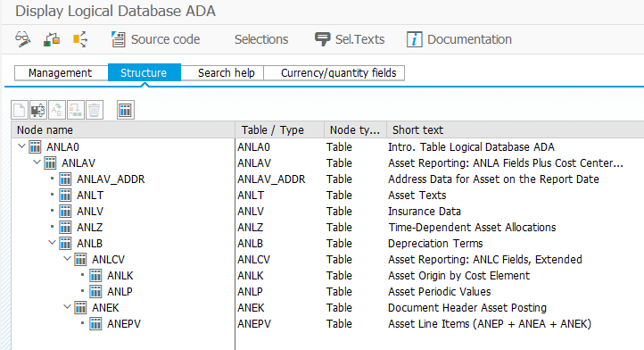Collapse the ANLCV node
644x350 pixels.
point(68,259)
